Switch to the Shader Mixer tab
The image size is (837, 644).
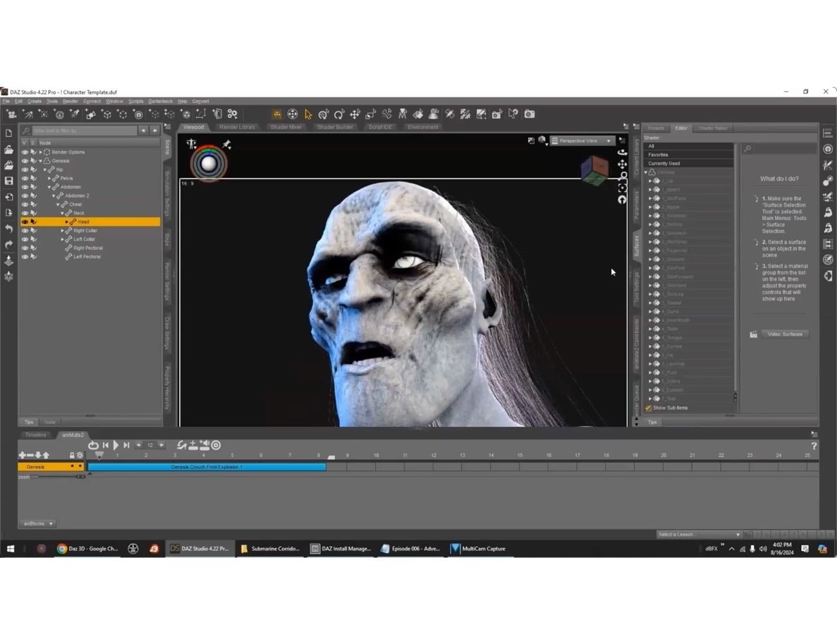[x=286, y=127]
